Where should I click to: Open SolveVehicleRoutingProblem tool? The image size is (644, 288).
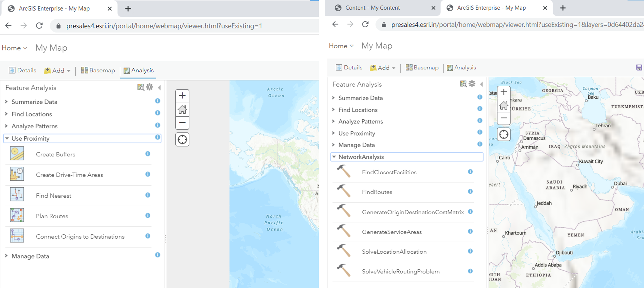401,271
